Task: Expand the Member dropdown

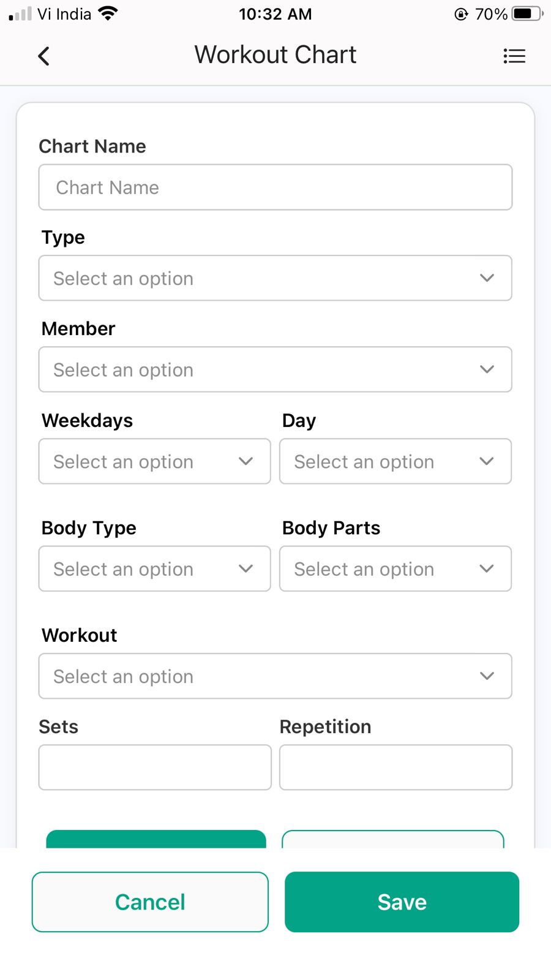Action: (x=275, y=370)
